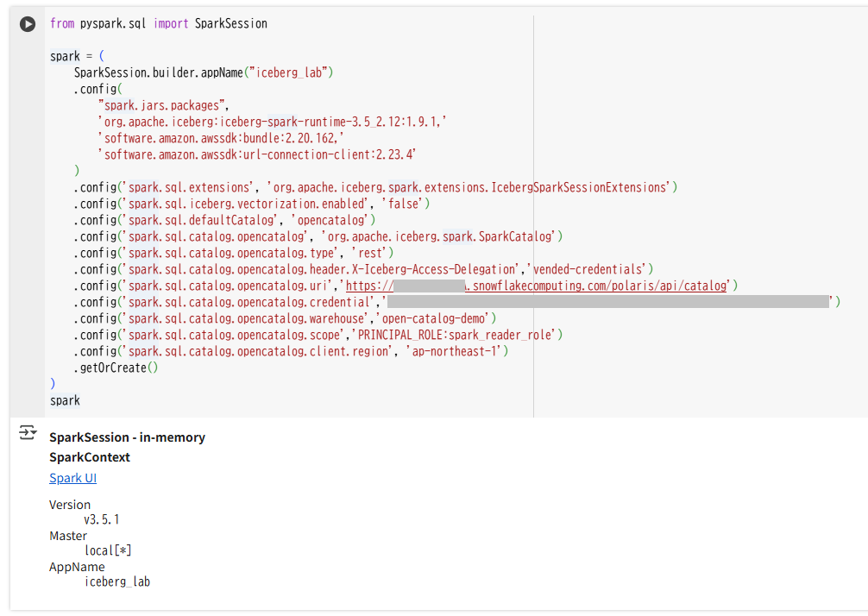868x616 pixels.
Task: Click the 'vended-credentials' header value
Action: coord(587,269)
